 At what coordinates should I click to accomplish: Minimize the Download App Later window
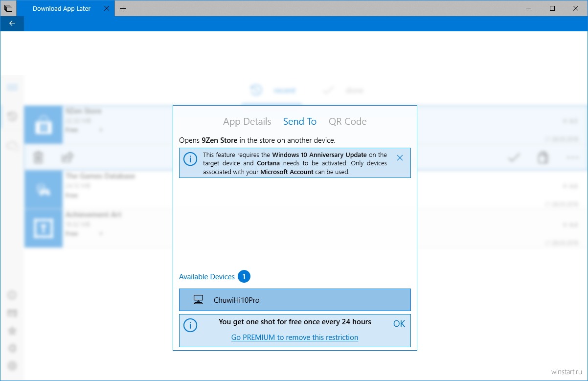click(x=530, y=8)
